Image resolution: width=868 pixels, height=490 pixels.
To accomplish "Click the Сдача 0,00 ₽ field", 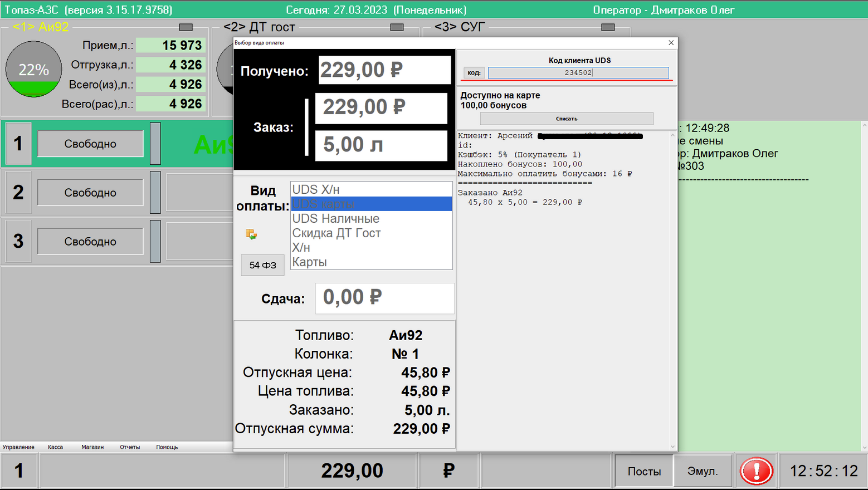I will [384, 298].
